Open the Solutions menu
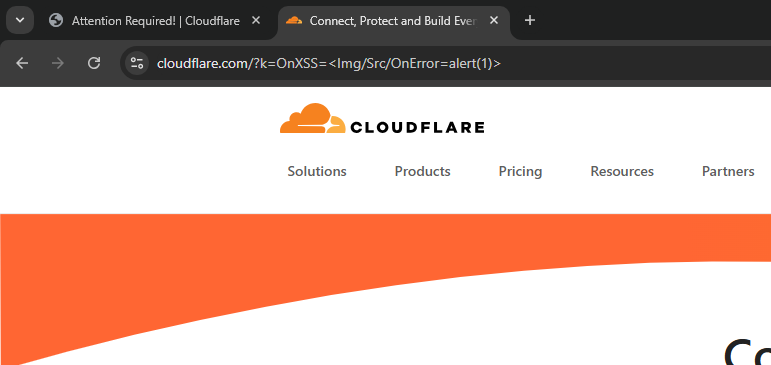Viewport: 771px width, 365px height. pyautogui.click(x=317, y=171)
